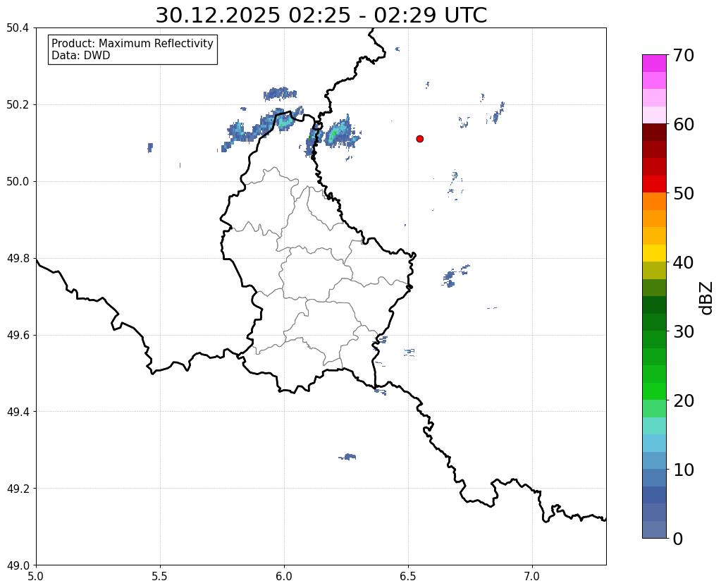The image size is (721, 588).
Task: Click the latitude label 49.6
Action: tap(18, 336)
